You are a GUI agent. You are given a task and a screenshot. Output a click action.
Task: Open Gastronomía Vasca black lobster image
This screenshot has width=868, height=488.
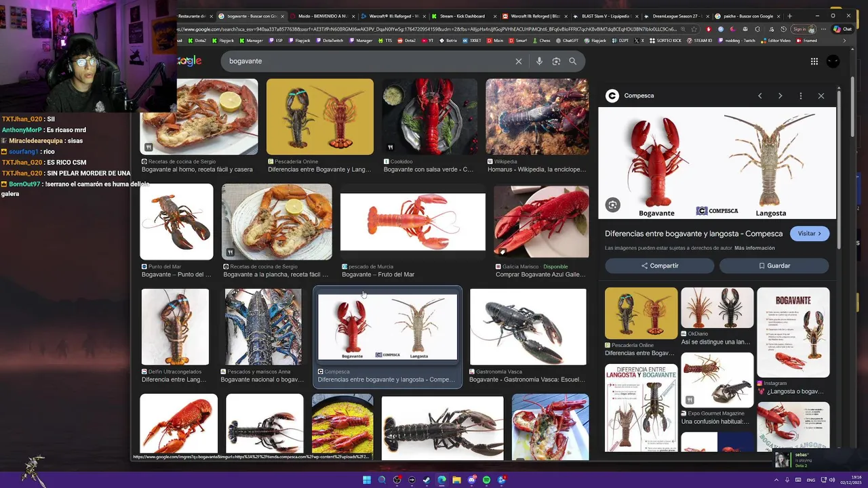[x=528, y=327]
